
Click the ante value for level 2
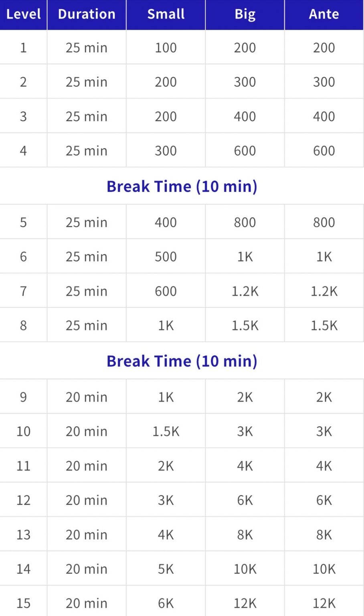pos(324,82)
